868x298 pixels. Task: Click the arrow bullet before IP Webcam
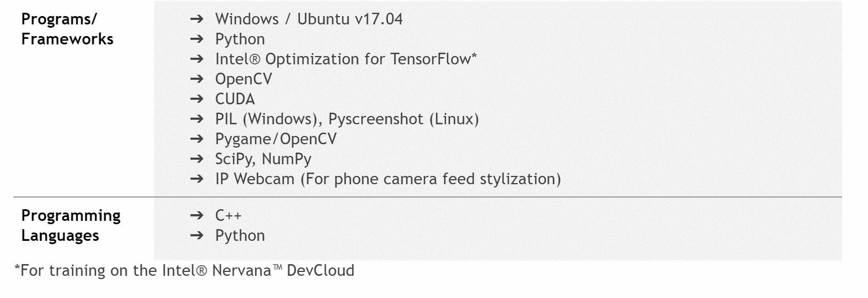[197, 179]
